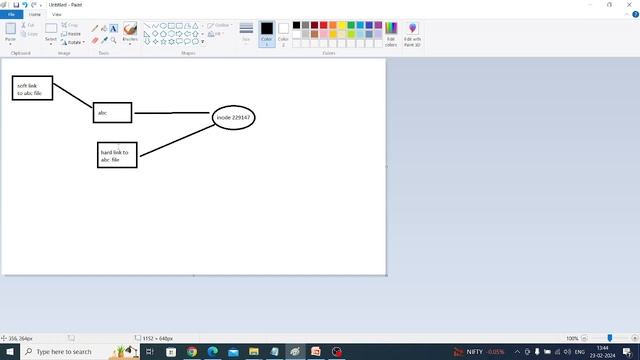Expand the Shapes gallery more arrow

tap(202, 42)
